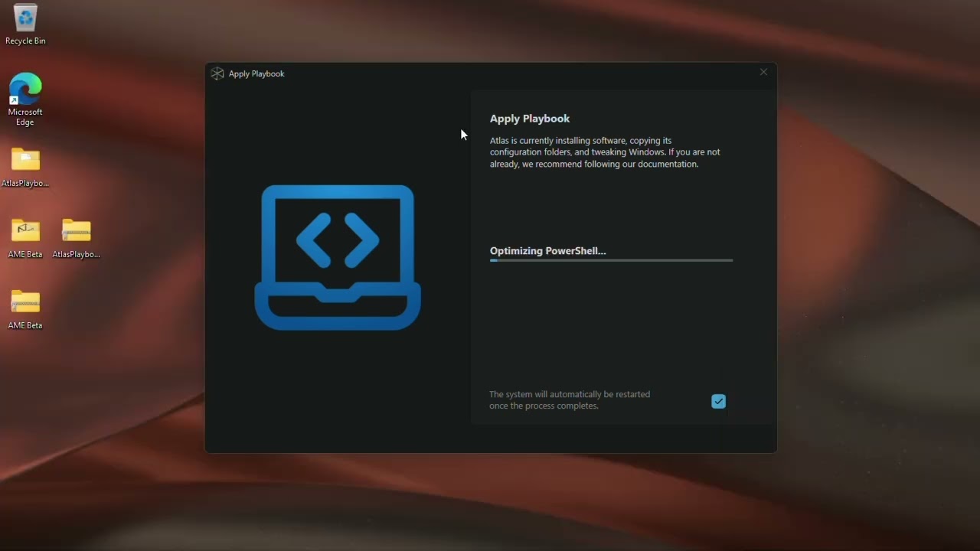Launch Microsoft Edge from the desktop
Viewport: 980px width, 551px height.
coord(25,99)
